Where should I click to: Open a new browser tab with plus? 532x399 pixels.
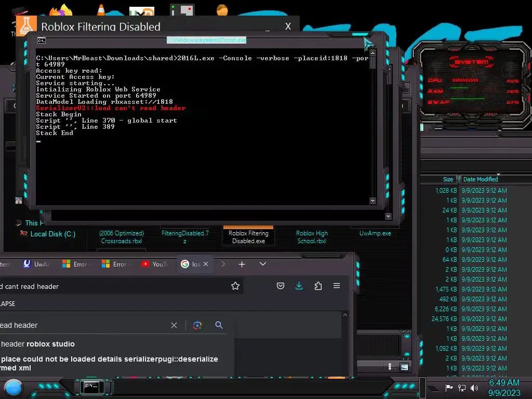pos(242,264)
